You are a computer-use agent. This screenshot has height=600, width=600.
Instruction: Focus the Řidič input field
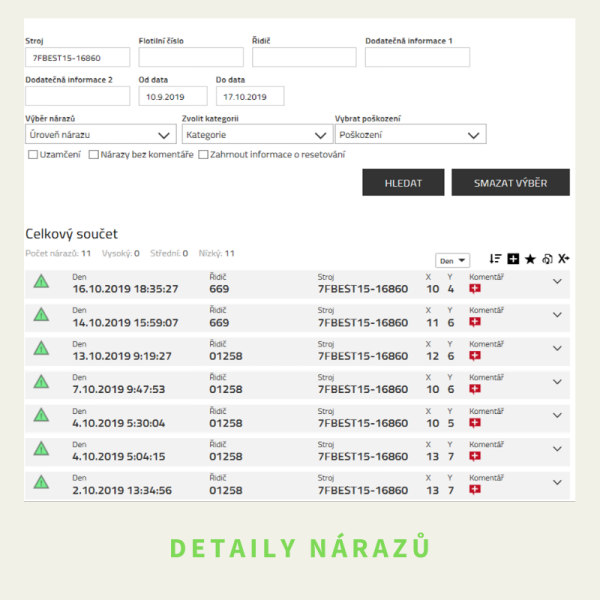click(304, 58)
